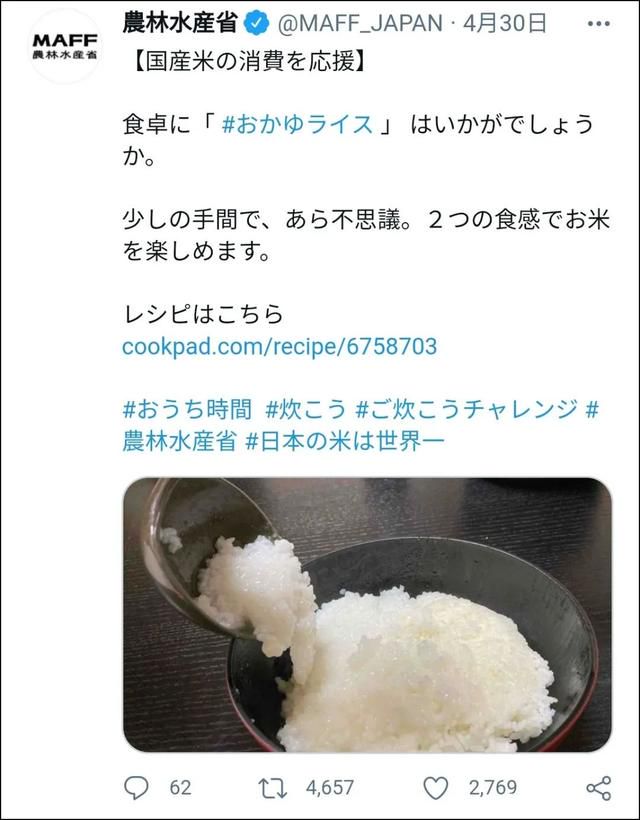The image size is (640, 820).
Task: Click the reply speech bubble icon
Action: coord(136,787)
